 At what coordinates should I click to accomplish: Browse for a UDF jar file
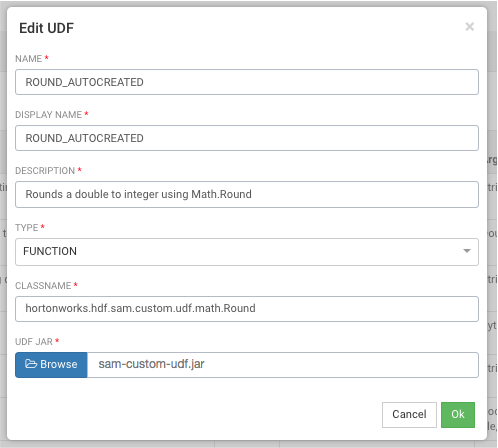coord(51,365)
